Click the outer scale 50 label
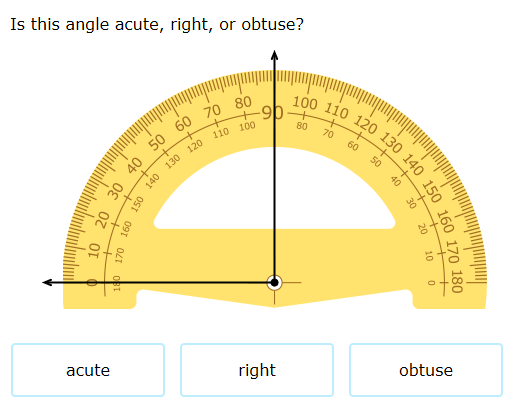Screen dimensions: 517x407 pyautogui.click(x=157, y=142)
